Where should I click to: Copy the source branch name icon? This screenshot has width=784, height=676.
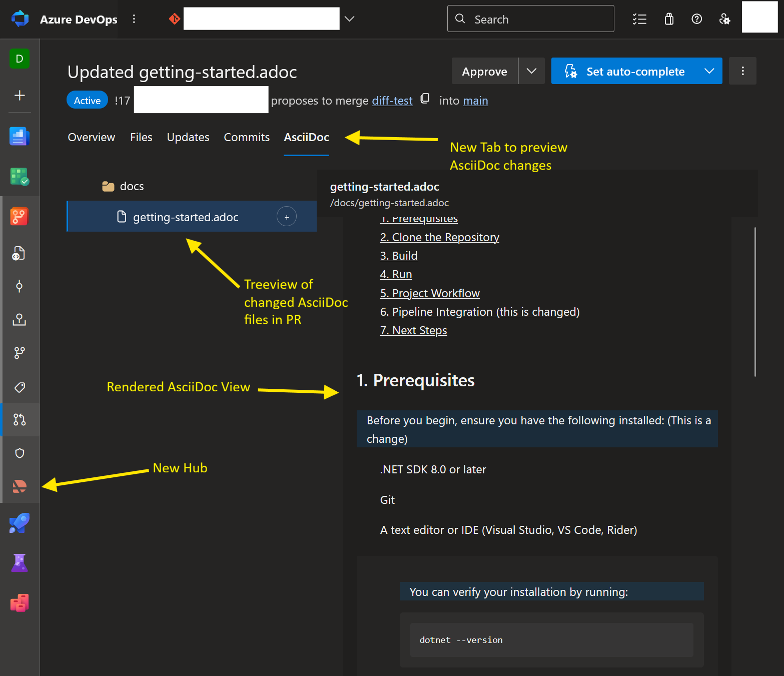pos(425,99)
